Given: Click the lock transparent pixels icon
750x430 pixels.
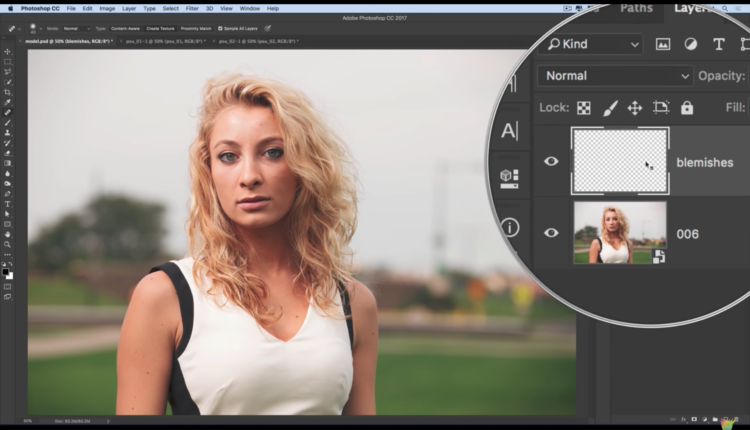Looking at the screenshot, I should click(x=584, y=108).
